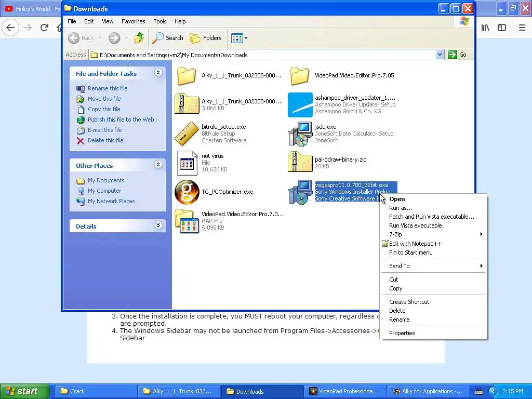Screen dimensions: 532x399
Task: Select the Alky_1_1_Trunk zip archive icon
Action: pyautogui.click(x=187, y=104)
